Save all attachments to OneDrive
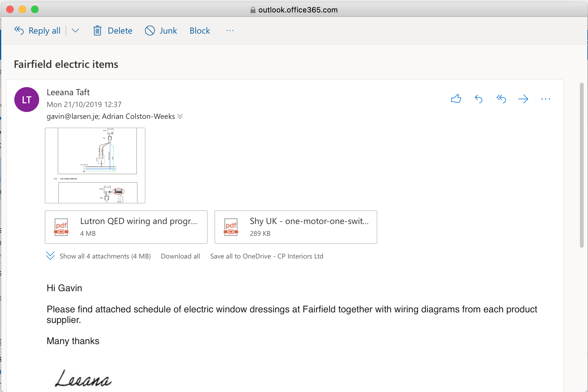Viewport: 588px width, 392px height. [267, 256]
